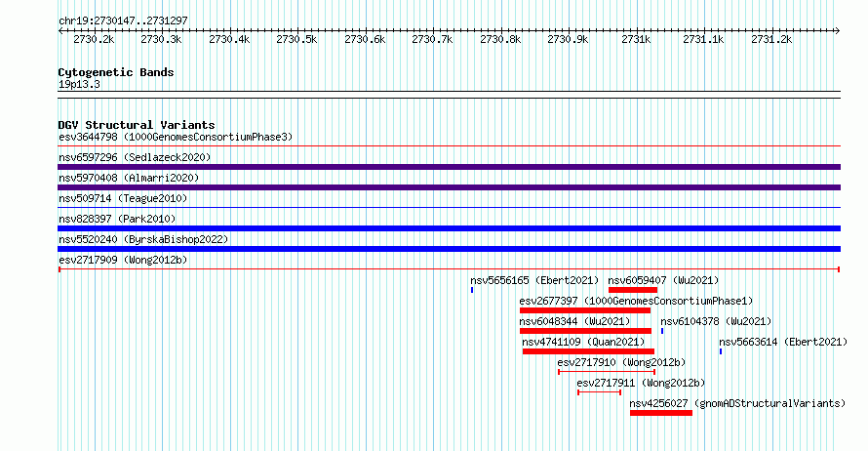Click the 2730.2k ruler tick label
868x451 pixels.
click(x=94, y=39)
